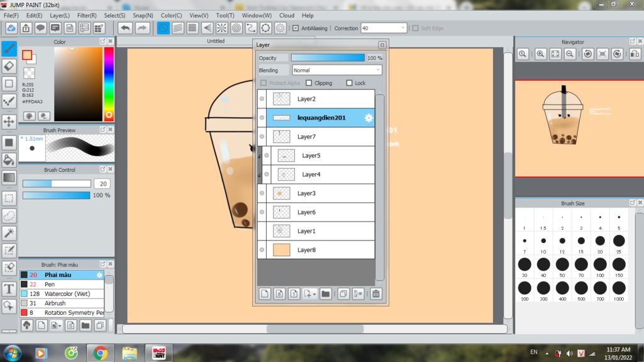Open snap settings gear
The width and height of the screenshot is (644, 362).
280,28
